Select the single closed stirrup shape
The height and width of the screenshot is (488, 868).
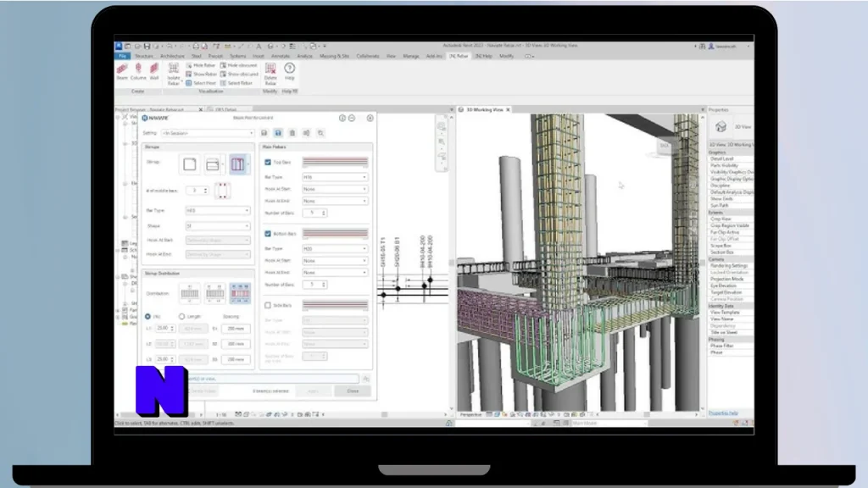189,164
